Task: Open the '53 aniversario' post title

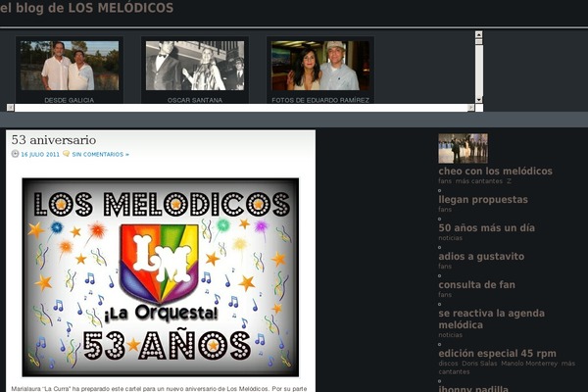Action: [54, 140]
